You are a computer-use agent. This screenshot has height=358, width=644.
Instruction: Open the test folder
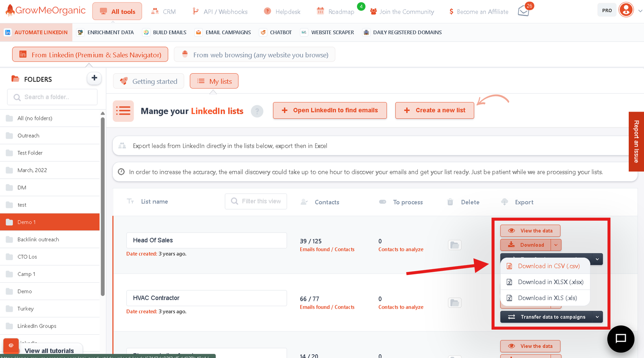[50, 205]
